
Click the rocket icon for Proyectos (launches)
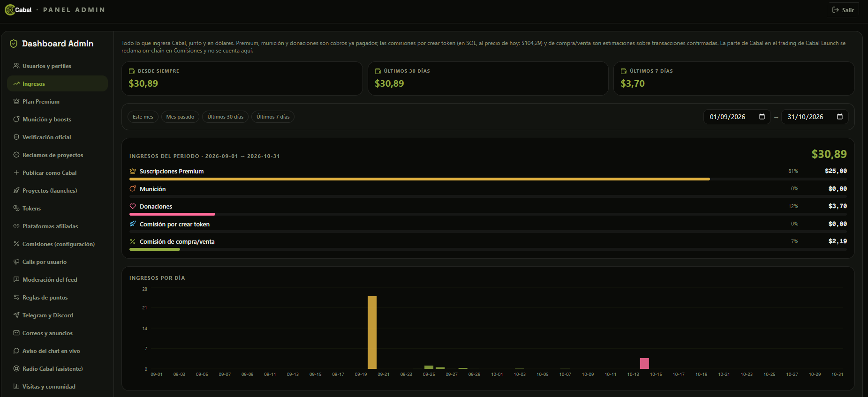click(16, 191)
